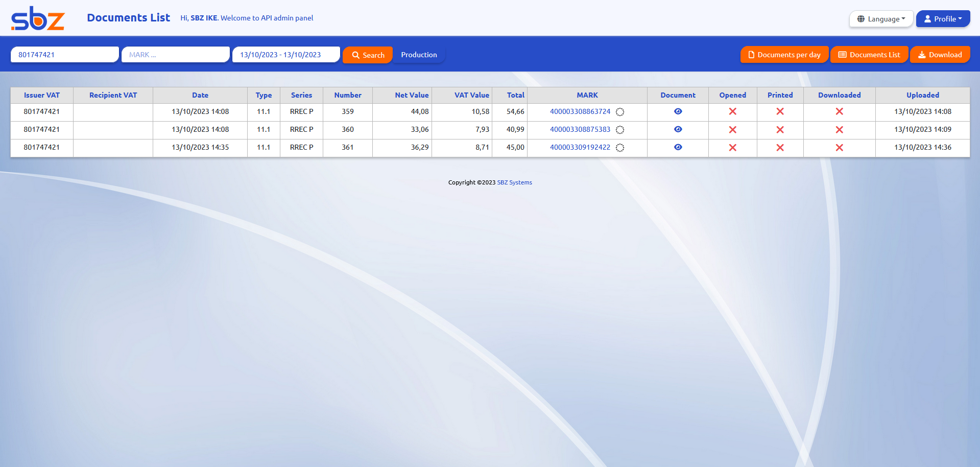Click the red X under Opened for invoice 359
This screenshot has width=980, height=467.
point(732,111)
